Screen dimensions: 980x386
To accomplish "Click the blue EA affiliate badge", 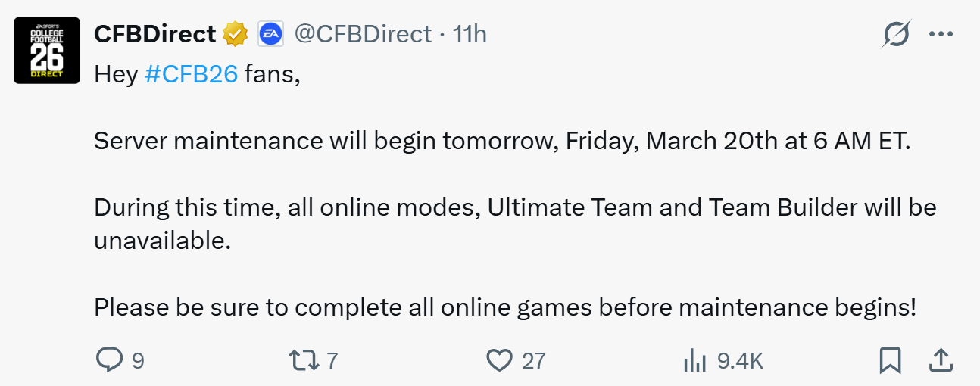I will [x=270, y=34].
